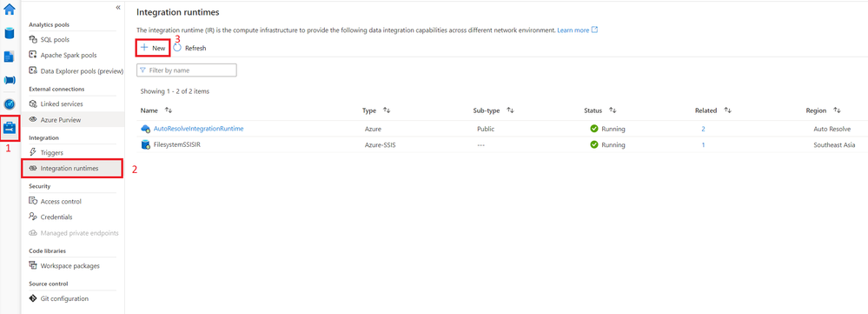Open related count 1 for FilesystemSSISIR

703,144
